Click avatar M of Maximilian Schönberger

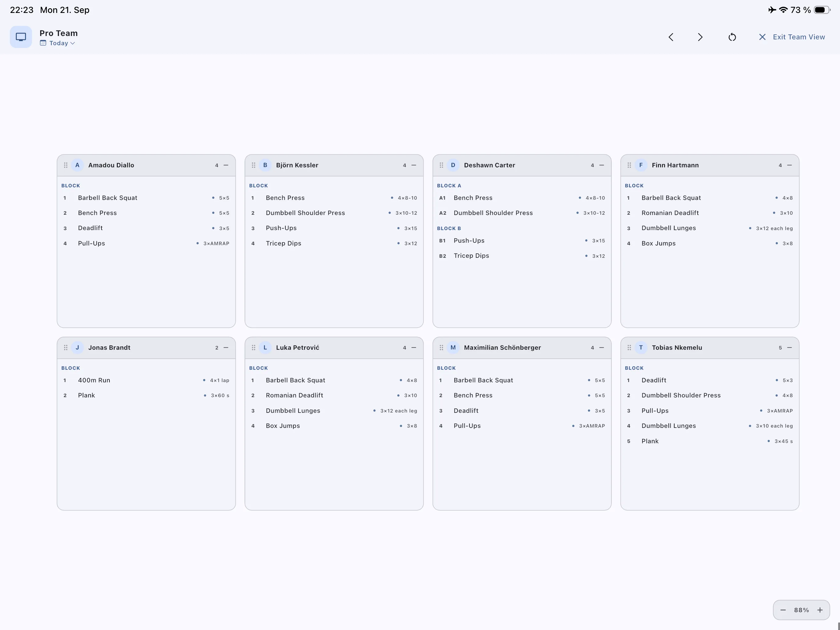pyautogui.click(x=453, y=348)
